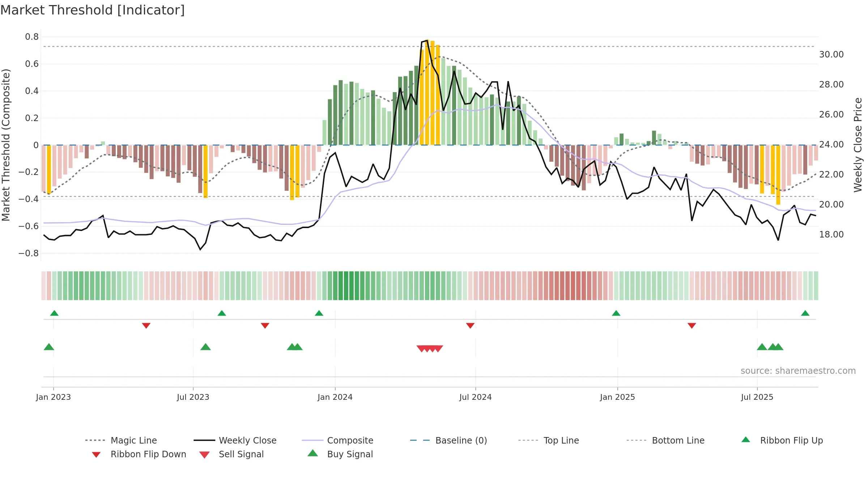Toggle the Buy Signal legend entry
Image resolution: width=868 pixels, height=488 pixels.
click(340, 454)
